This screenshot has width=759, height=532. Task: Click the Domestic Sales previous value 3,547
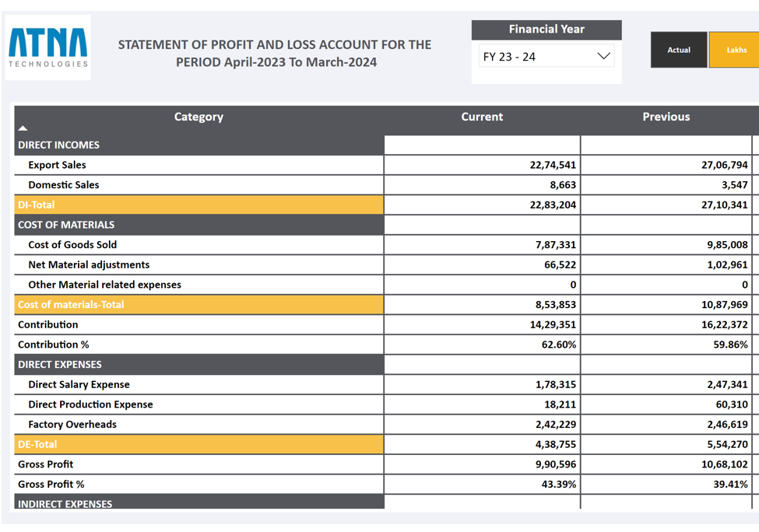pyautogui.click(x=735, y=185)
